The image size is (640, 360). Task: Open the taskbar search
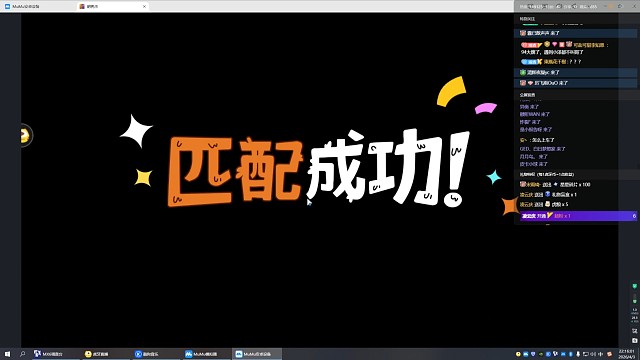(22, 354)
